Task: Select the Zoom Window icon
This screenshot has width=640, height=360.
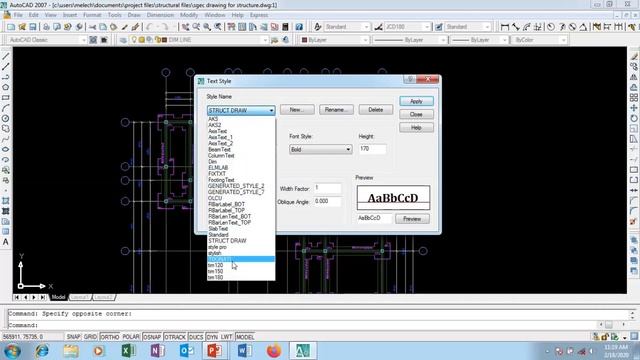Action: point(207,27)
